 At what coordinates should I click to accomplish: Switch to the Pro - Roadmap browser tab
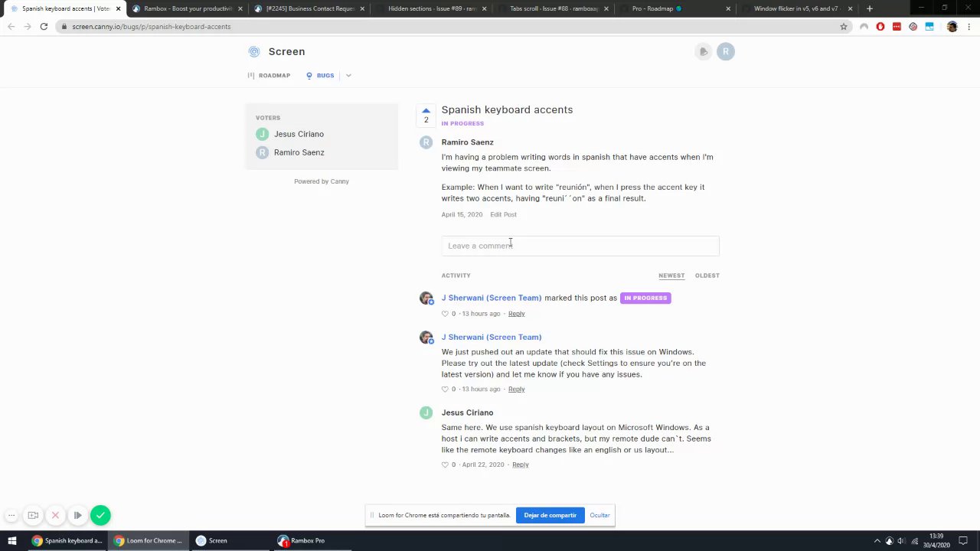point(676,9)
